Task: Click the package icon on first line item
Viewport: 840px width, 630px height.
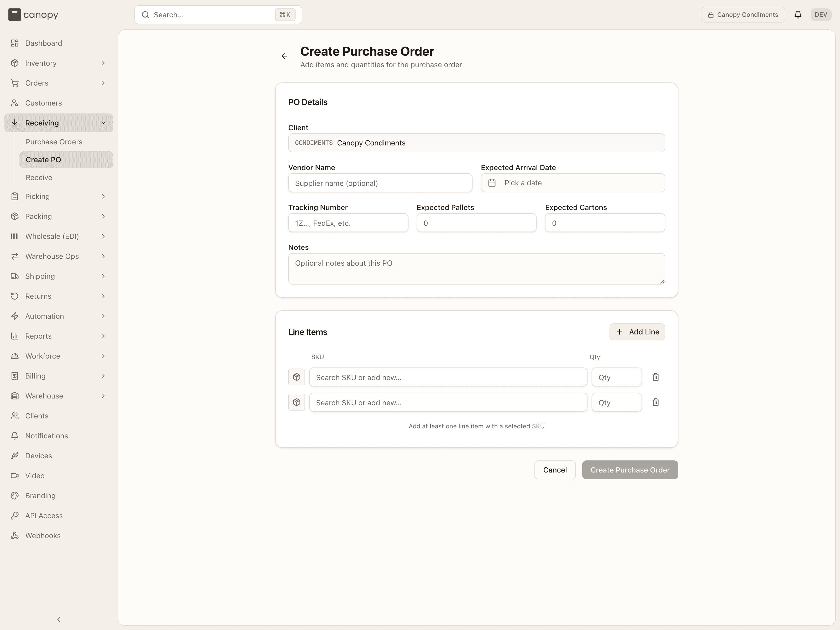Action: (x=297, y=377)
